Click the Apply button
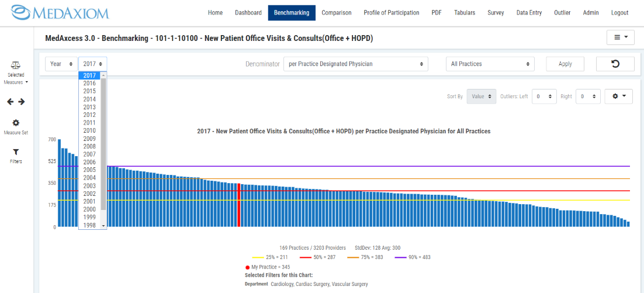Screen dimensions: 644x293 pos(565,64)
